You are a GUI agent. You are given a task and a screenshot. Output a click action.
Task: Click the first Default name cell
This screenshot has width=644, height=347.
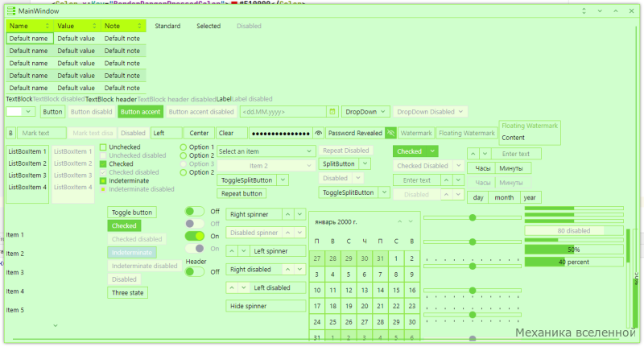point(30,39)
